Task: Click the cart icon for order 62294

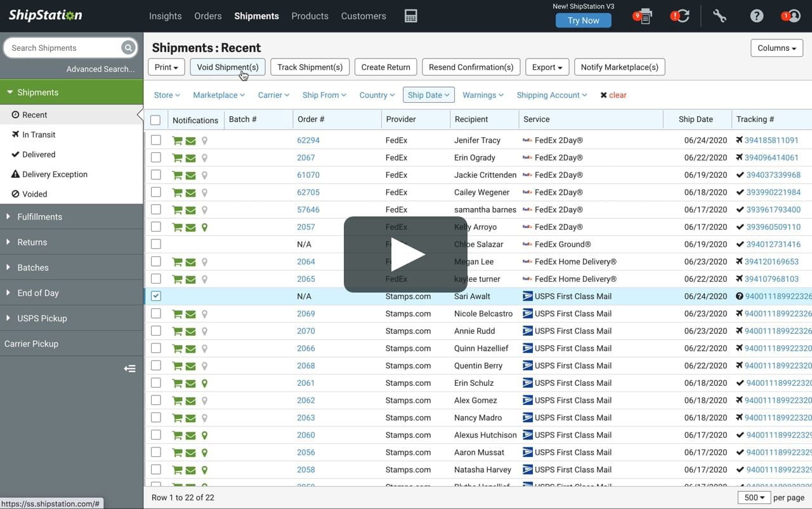Action: point(177,141)
